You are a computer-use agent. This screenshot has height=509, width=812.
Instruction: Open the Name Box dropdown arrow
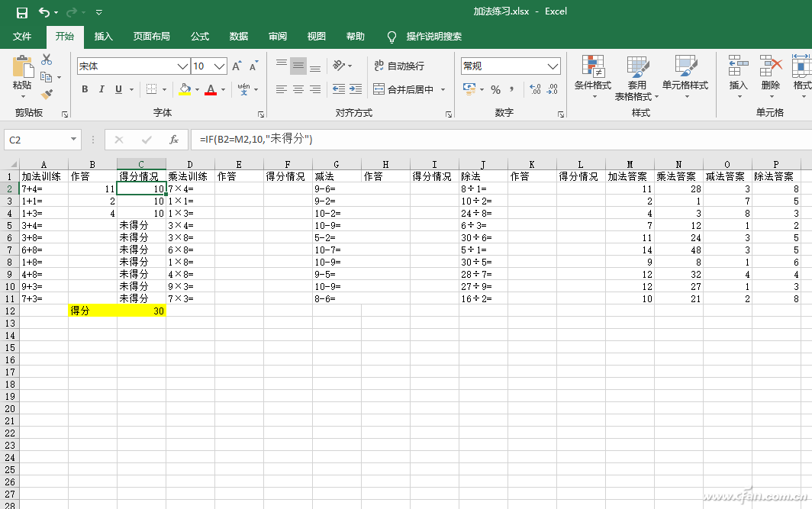coord(73,140)
